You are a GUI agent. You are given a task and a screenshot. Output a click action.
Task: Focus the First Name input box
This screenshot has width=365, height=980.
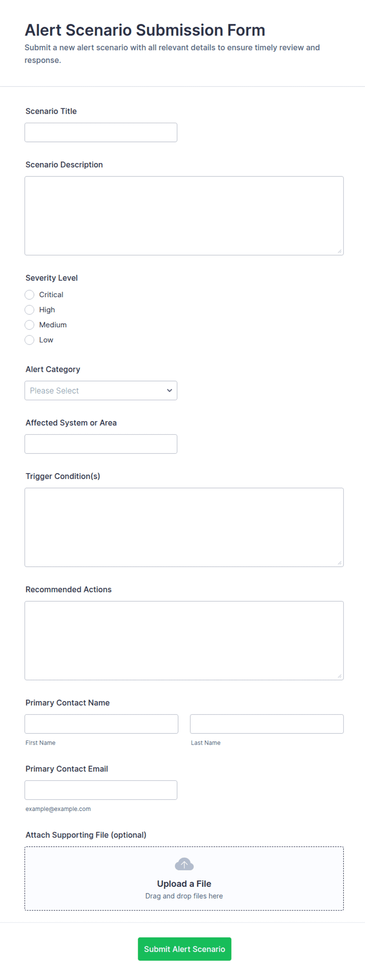pos(101,724)
